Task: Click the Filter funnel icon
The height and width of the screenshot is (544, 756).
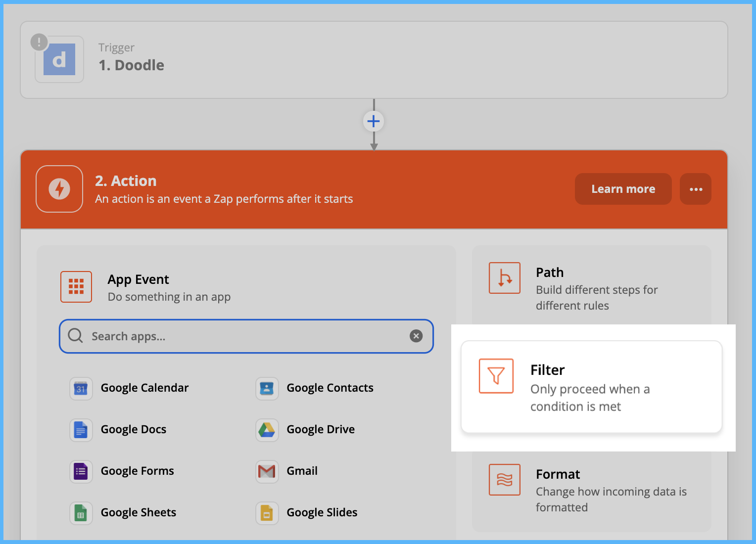Action: (496, 376)
